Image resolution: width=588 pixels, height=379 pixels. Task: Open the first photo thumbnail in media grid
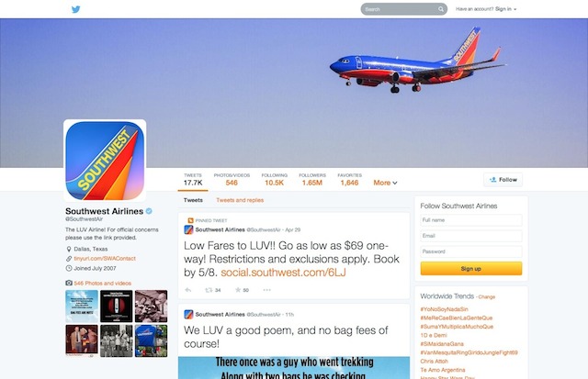(82, 307)
